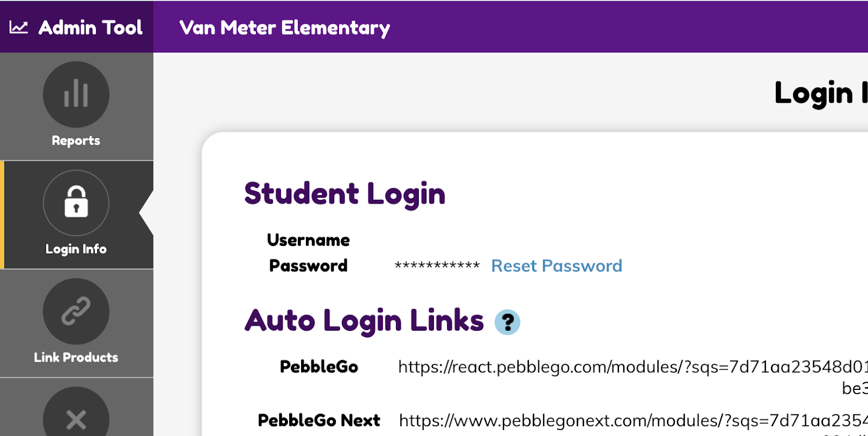Select the Login Info padlock icon

[x=75, y=203]
